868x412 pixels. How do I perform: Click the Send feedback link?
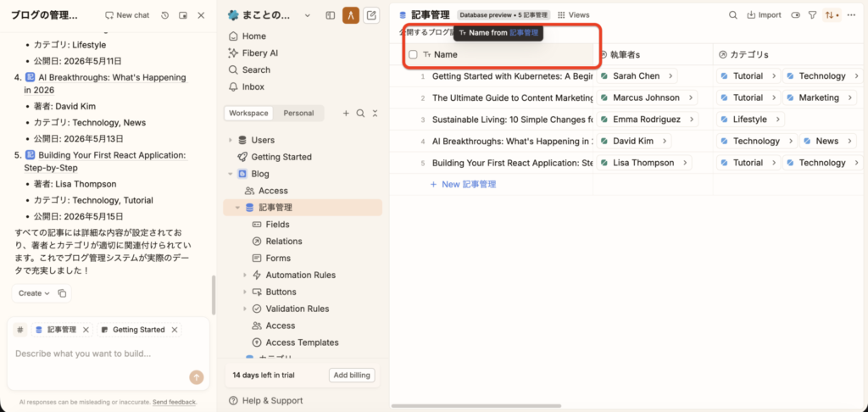pyautogui.click(x=174, y=402)
